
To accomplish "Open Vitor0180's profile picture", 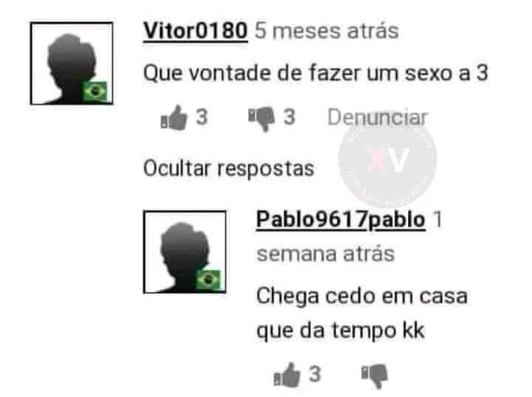I will click(72, 64).
